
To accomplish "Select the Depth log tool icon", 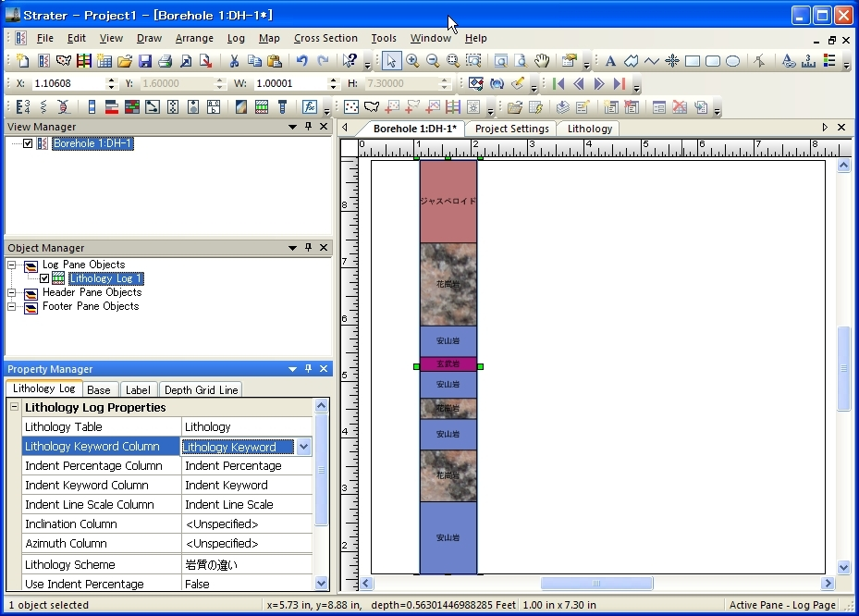I will coord(23,107).
